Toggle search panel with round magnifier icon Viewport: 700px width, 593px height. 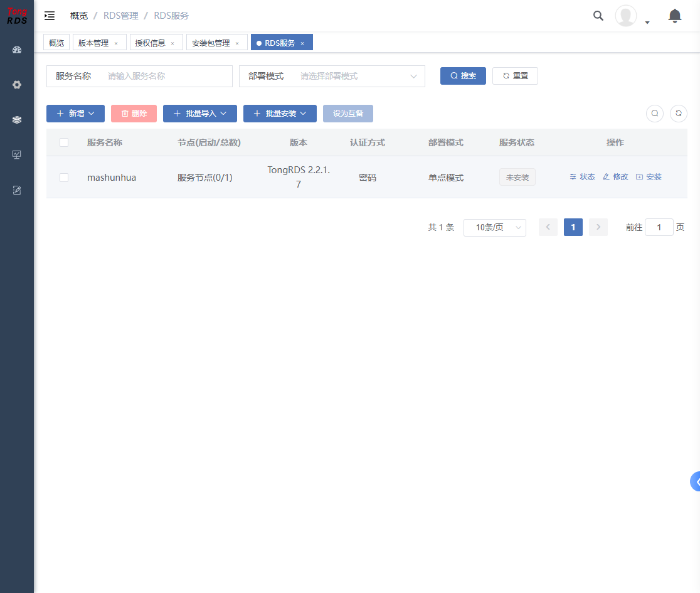click(x=654, y=114)
